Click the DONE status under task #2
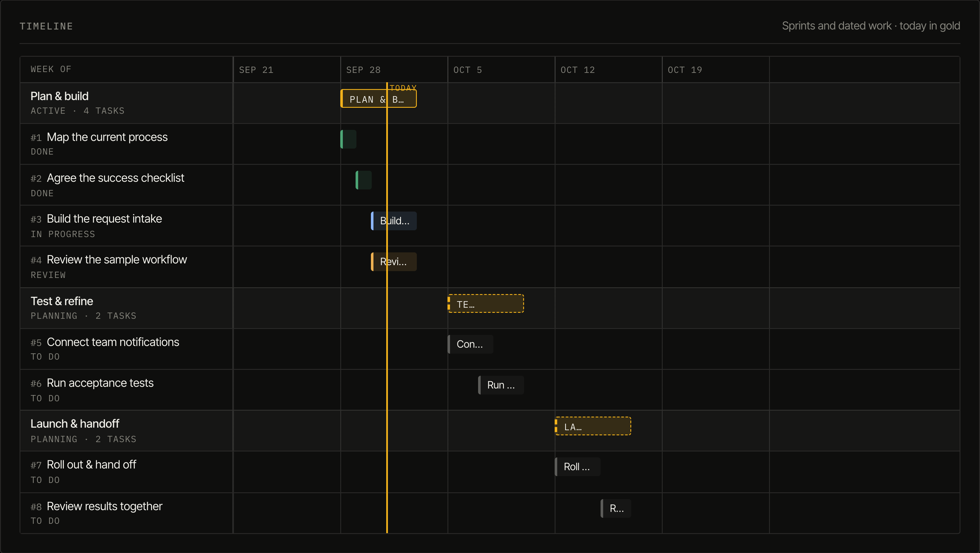Image resolution: width=980 pixels, height=553 pixels. point(42,193)
